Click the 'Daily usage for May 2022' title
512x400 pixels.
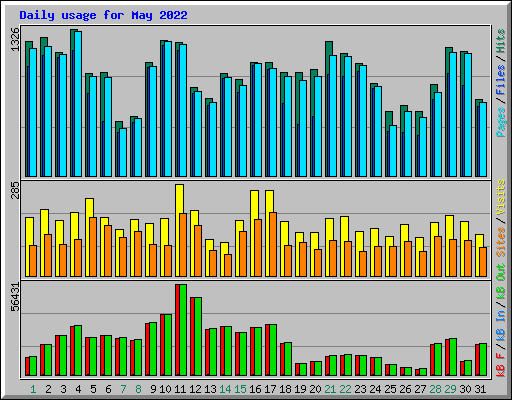tap(103, 15)
